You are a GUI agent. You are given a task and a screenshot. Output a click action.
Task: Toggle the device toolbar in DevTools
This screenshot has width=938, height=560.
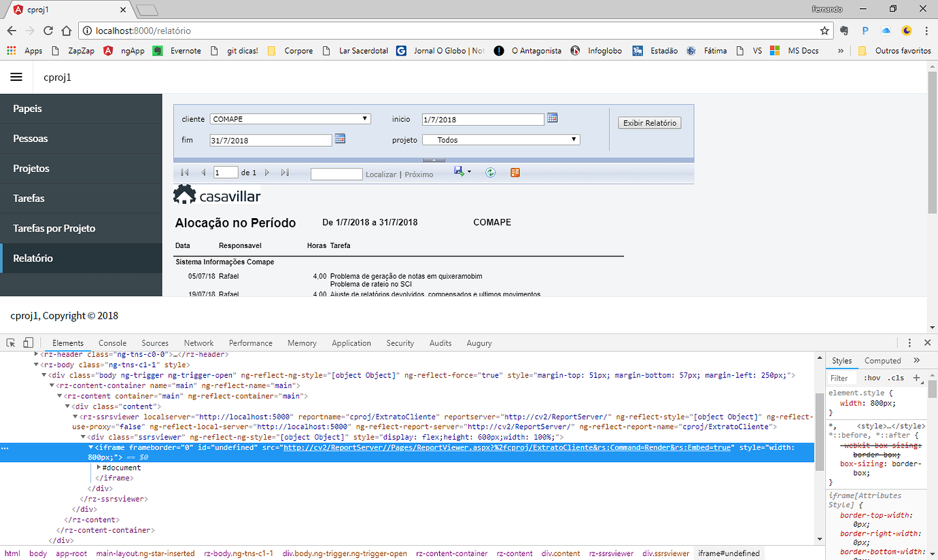[27, 343]
